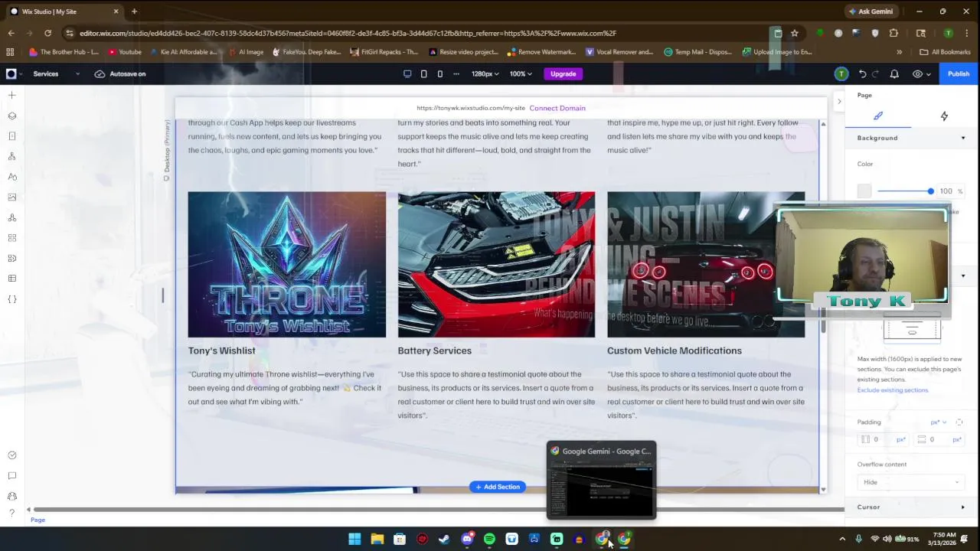Screen dimensions: 980x551
Task: Select the Battery Services heading
Action: coord(435,350)
